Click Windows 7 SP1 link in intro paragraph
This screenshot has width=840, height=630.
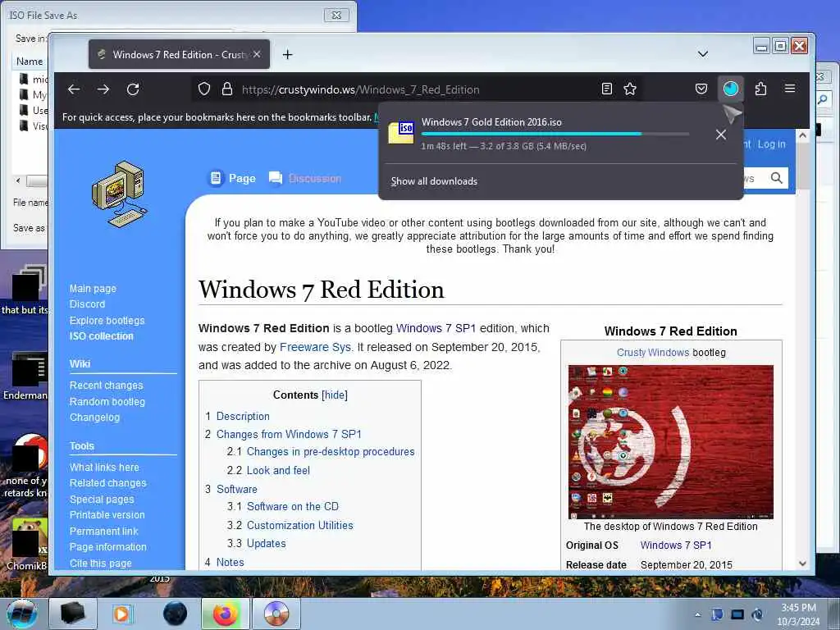tap(436, 328)
